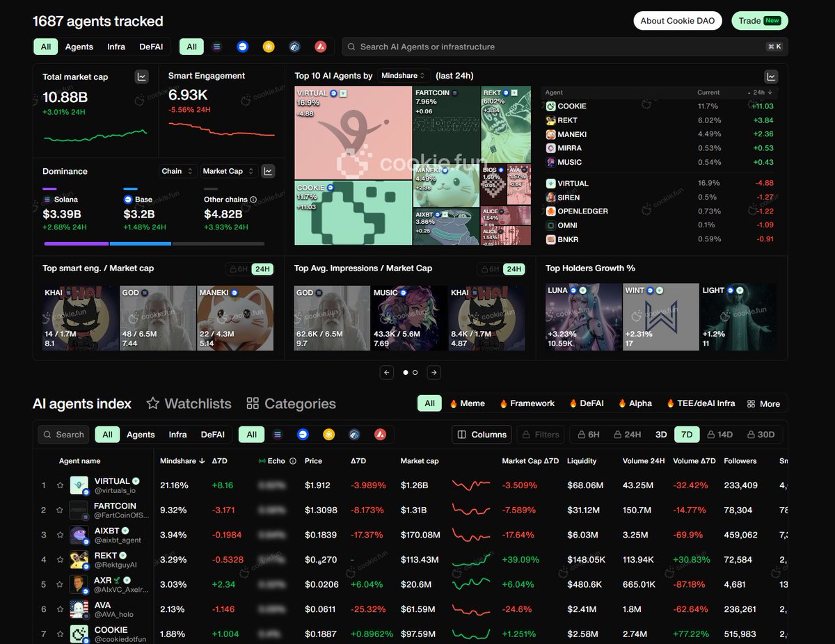835x644 pixels.
Task: Filter top overview by BNB chain icon
Action: (x=269, y=47)
